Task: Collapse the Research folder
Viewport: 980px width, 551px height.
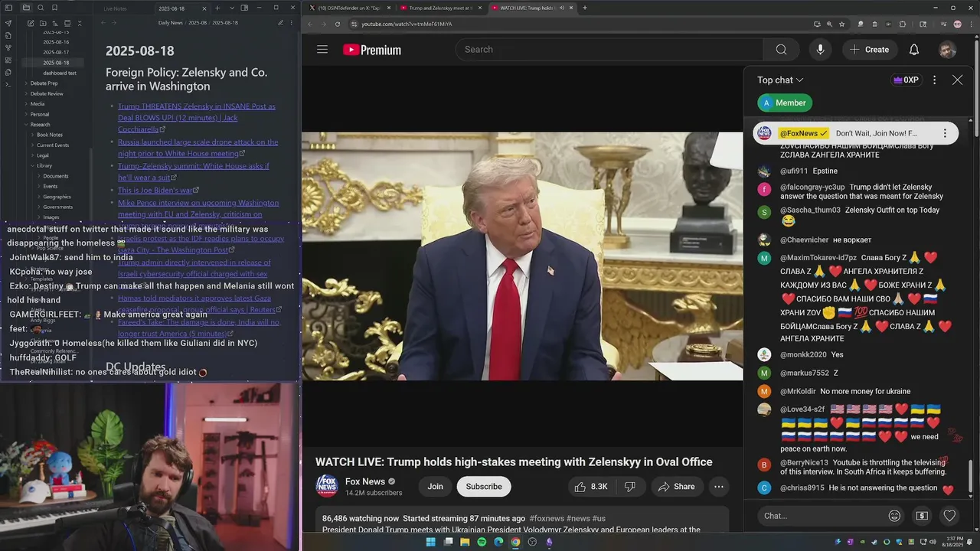Action: pos(40,124)
